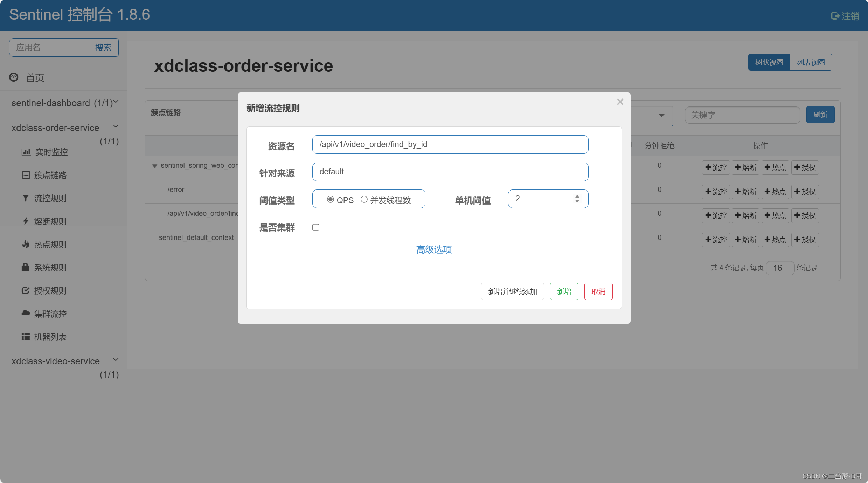Adjust 单机阈值 stepper arrows
Image resolution: width=868 pixels, height=483 pixels.
coord(577,199)
